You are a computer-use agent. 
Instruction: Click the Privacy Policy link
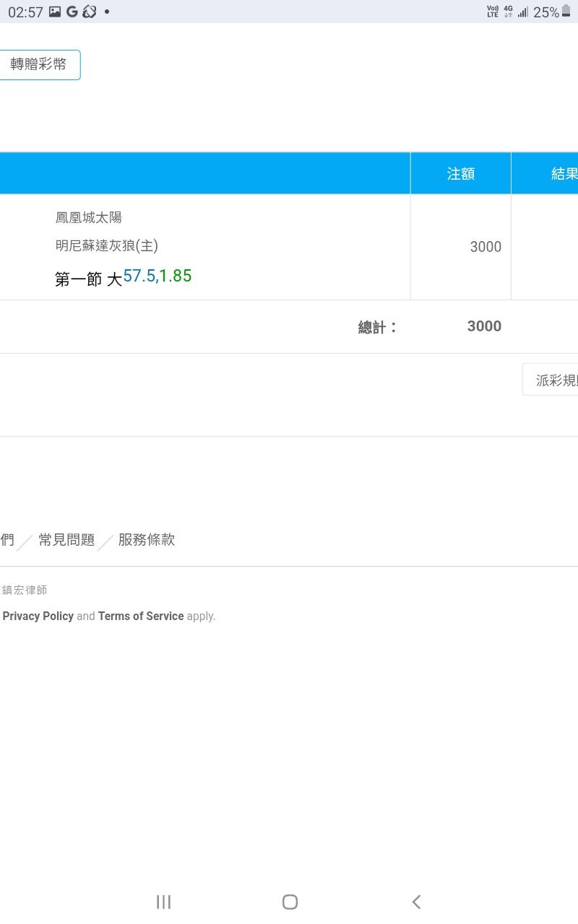coord(38,616)
